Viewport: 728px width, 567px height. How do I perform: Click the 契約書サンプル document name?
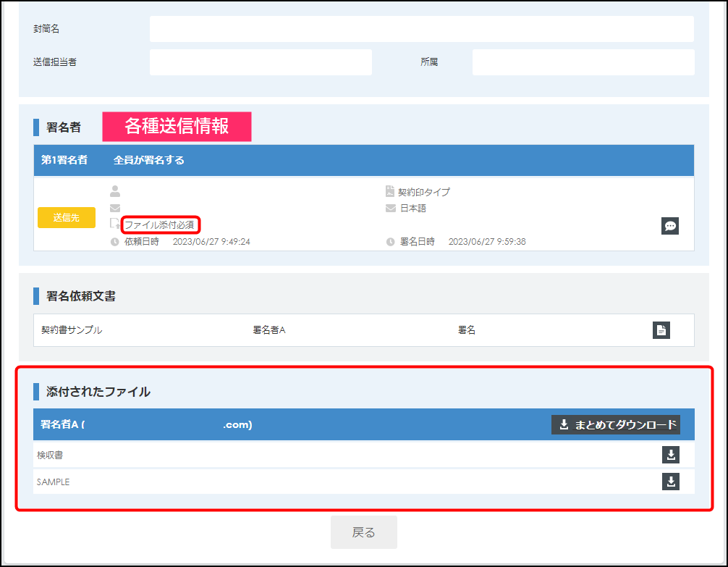72,330
